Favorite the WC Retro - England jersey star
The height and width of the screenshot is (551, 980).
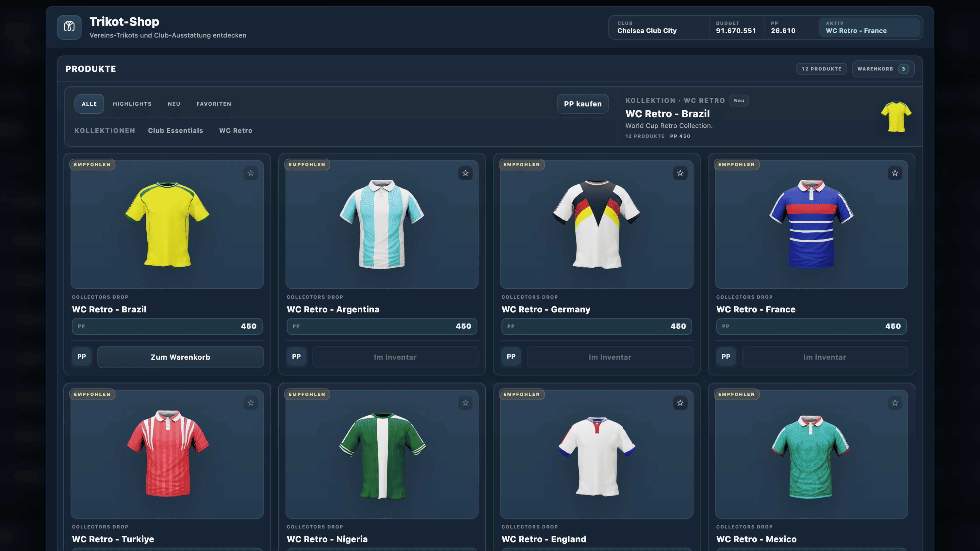point(680,403)
